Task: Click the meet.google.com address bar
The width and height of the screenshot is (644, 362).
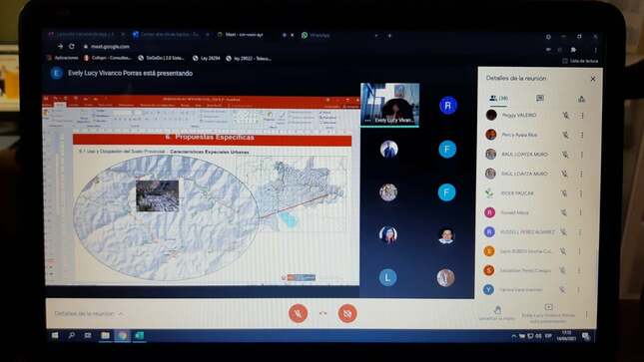Action: click(x=110, y=47)
